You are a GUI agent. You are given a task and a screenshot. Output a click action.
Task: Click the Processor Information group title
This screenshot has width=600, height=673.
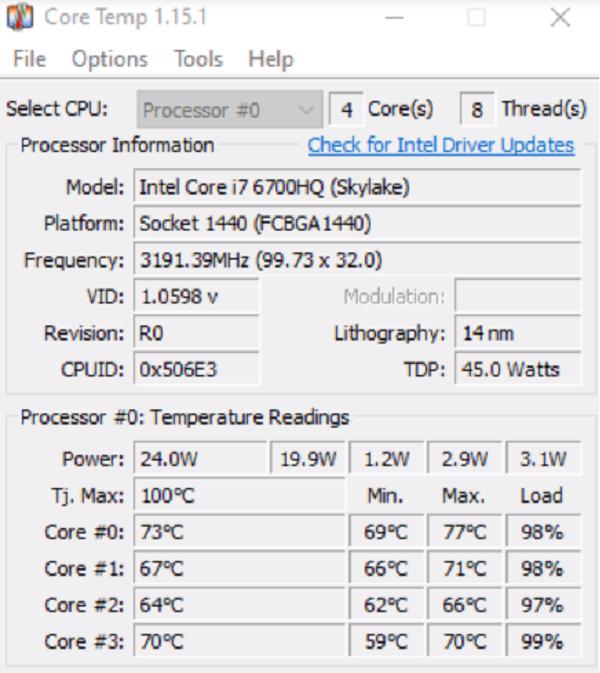pyautogui.click(x=117, y=145)
